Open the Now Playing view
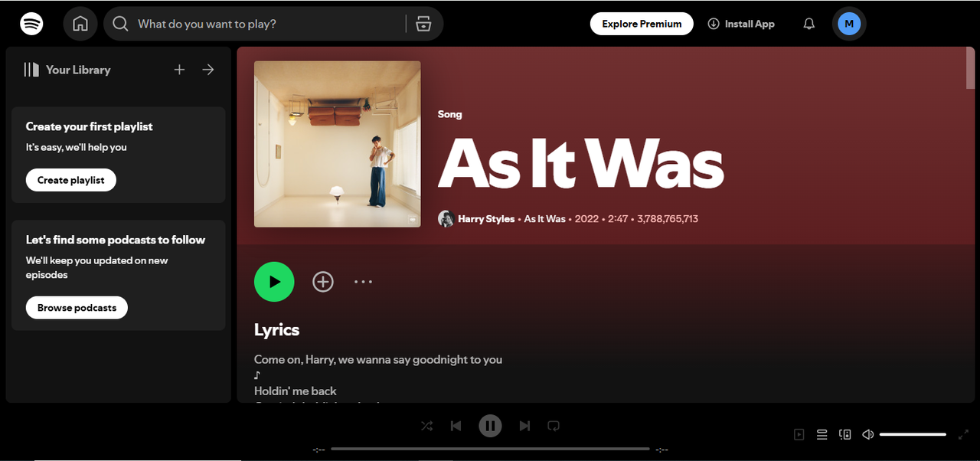Viewport: 980px width, 461px height. coord(799,434)
